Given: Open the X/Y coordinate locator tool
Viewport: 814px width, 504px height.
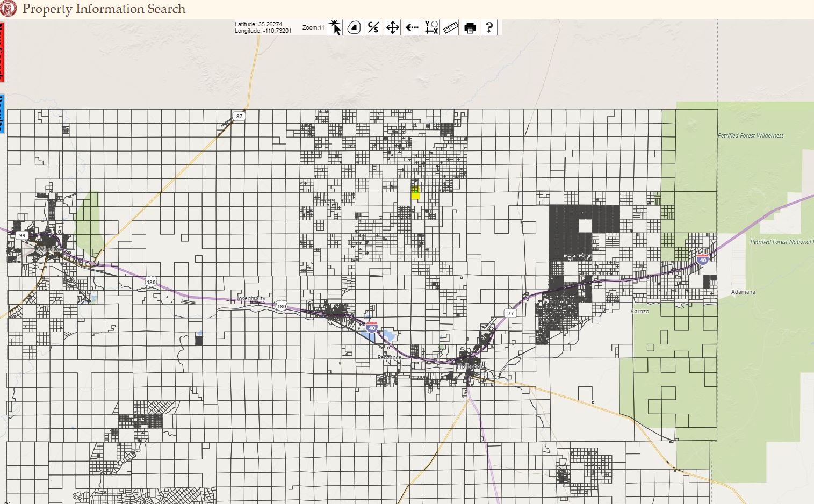Looking at the screenshot, I should pyautogui.click(x=431, y=27).
